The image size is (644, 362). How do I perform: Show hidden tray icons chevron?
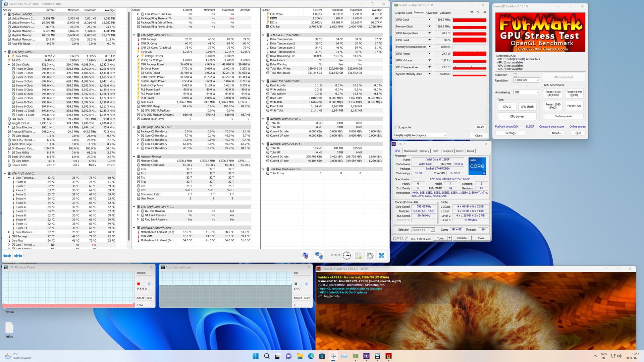[x=595, y=356]
